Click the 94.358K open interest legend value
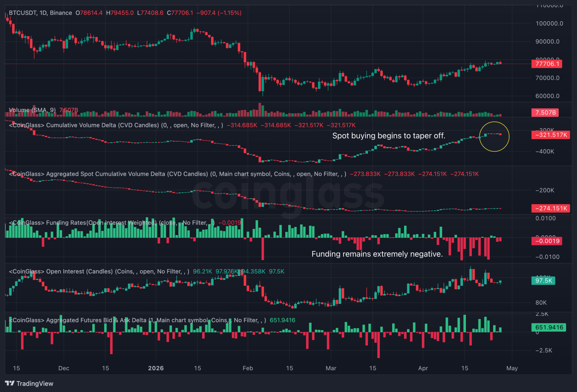This screenshot has height=392, width=577. tap(254, 271)
